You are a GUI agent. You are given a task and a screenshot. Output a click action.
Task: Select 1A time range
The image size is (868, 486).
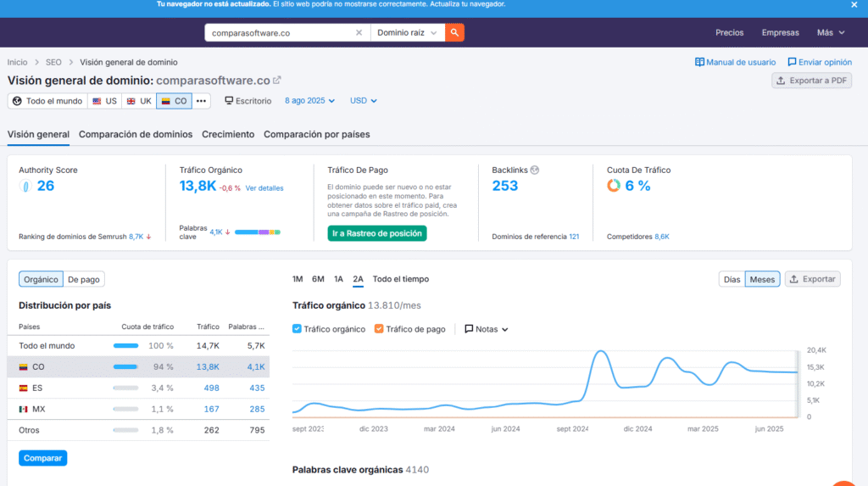(338, 279)
